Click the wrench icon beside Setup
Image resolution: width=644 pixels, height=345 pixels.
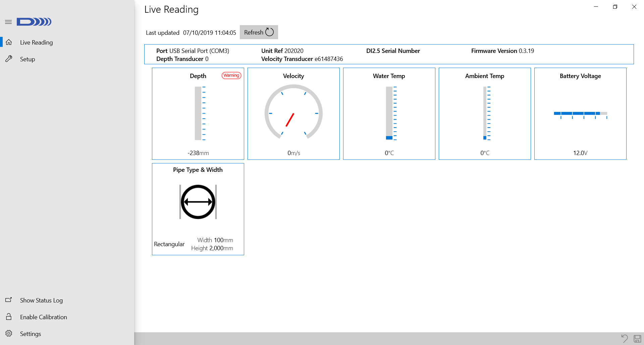pyautogui.click(x=9, y=59)
